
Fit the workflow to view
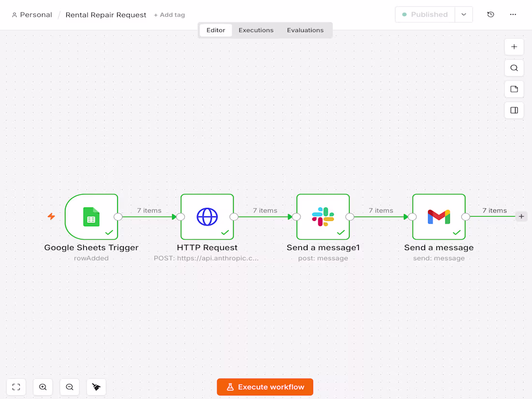(16, 387)
